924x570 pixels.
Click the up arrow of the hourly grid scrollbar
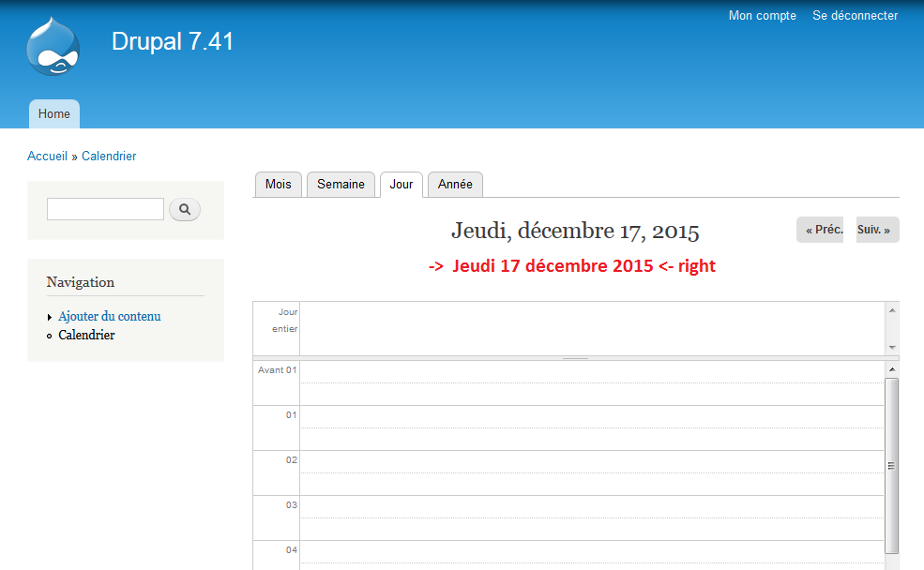point(892,369)
